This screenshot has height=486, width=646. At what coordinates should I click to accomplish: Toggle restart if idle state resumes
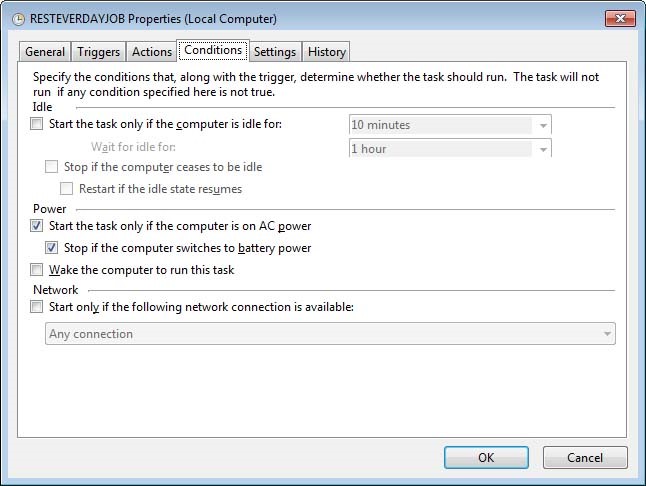point(67,188)
